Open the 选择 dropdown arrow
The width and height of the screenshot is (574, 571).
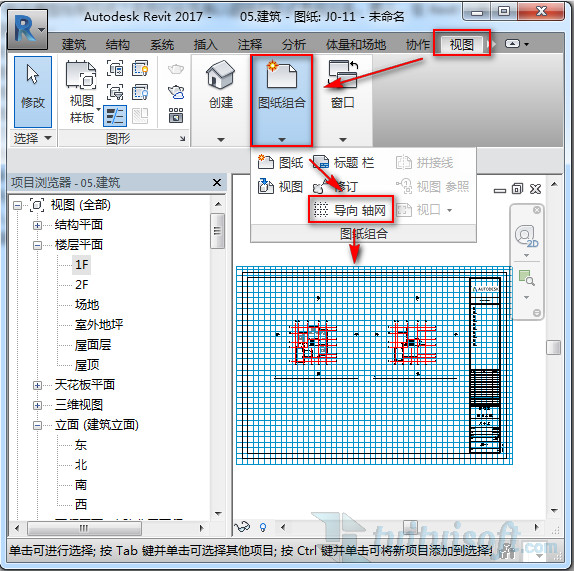[48, 138]
